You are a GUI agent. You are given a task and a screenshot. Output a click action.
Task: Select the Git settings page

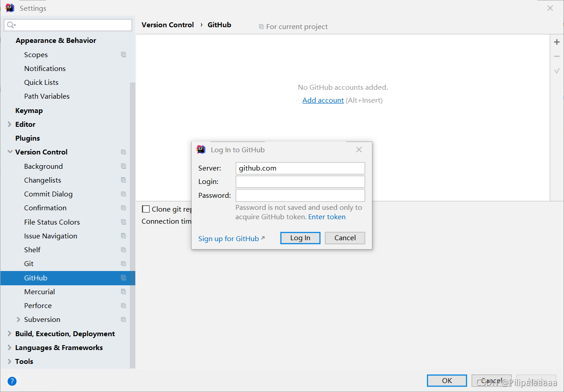[29, 263]
